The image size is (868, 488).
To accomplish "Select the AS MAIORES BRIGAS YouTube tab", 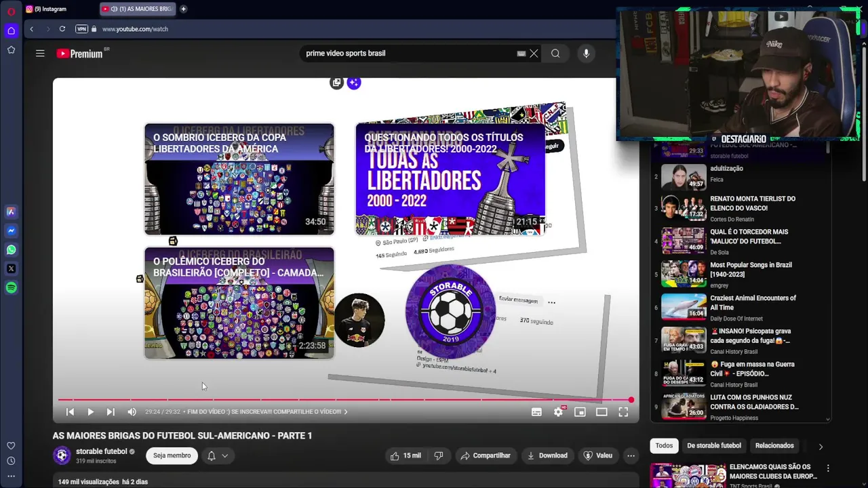I will tap(138, 9).
